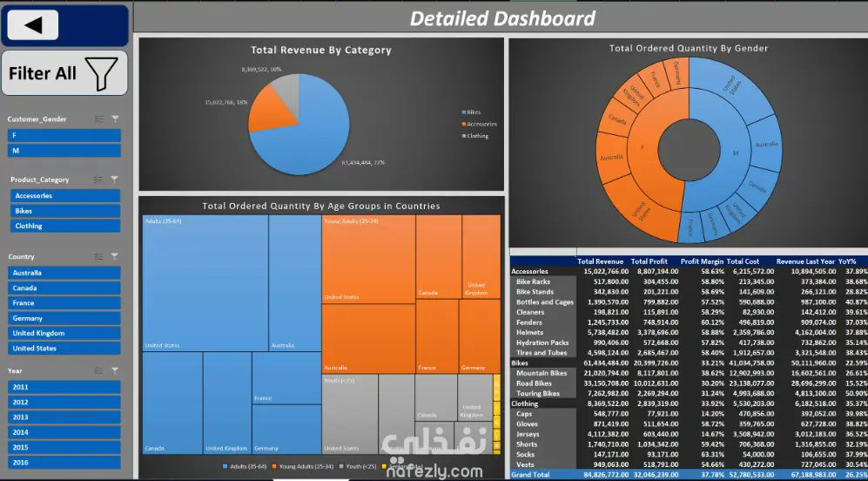Click the Filter All button label
Screen dimensions: 868x481
coord(43,73)
